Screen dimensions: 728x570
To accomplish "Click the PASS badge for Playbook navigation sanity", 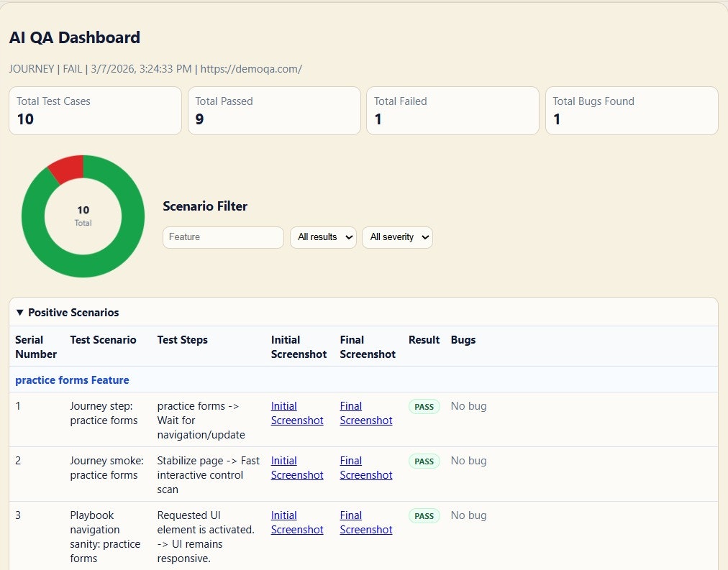I will point(424,515).
